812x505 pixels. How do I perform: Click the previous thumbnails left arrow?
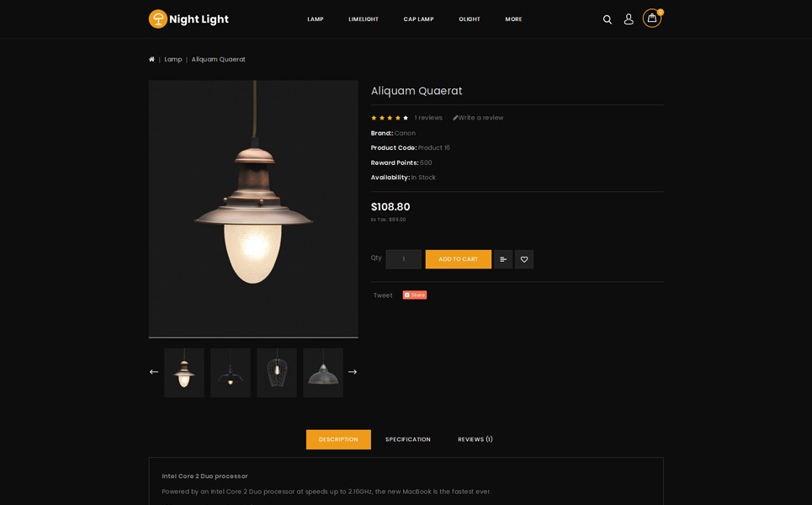[x=154, y=372]
